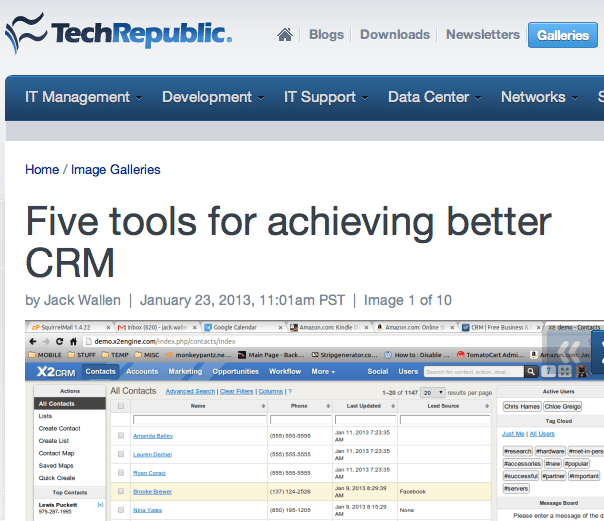The width and height of the screenshot is (604, 521).
Task: Check the Lauren Deimel row checkbox
Action: tap(121, 454)
